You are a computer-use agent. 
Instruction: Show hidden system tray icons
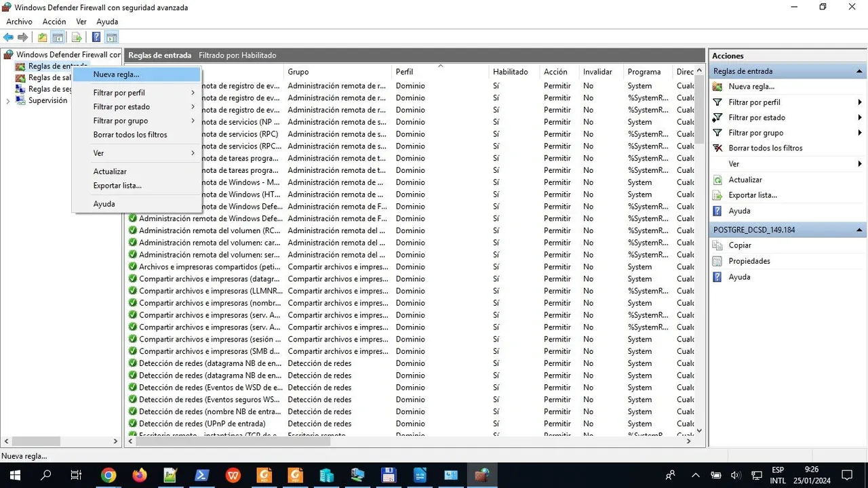coord(695,475)
